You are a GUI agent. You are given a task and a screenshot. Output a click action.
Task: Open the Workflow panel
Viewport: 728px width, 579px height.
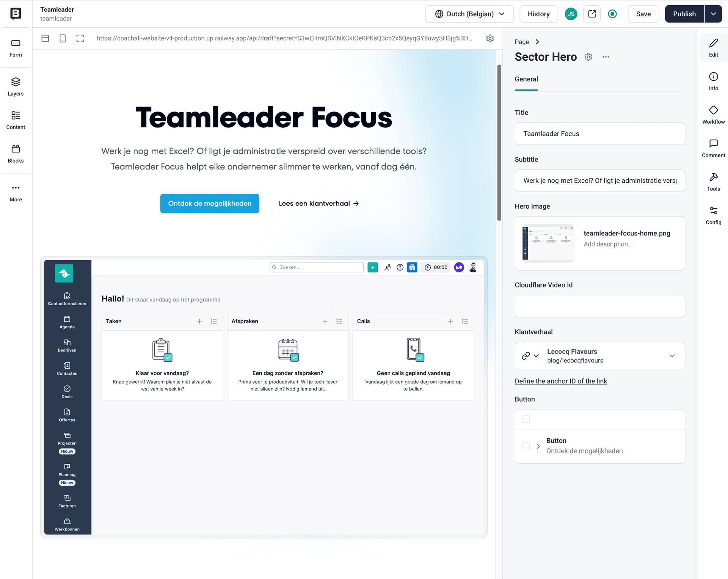pos(714,115)
